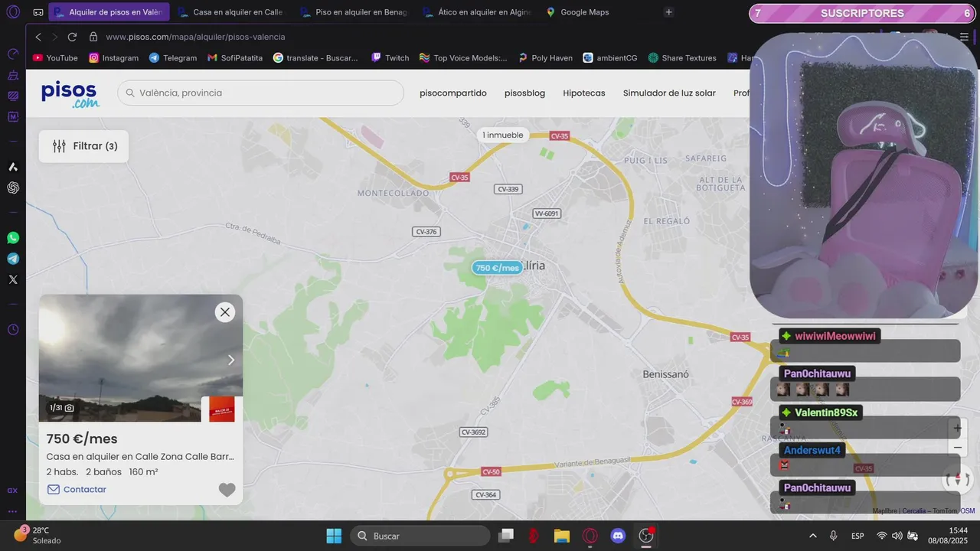Open listing title Casa en alquiler en Calle
This screenshot has width=980, height=551.
[140, 457]
